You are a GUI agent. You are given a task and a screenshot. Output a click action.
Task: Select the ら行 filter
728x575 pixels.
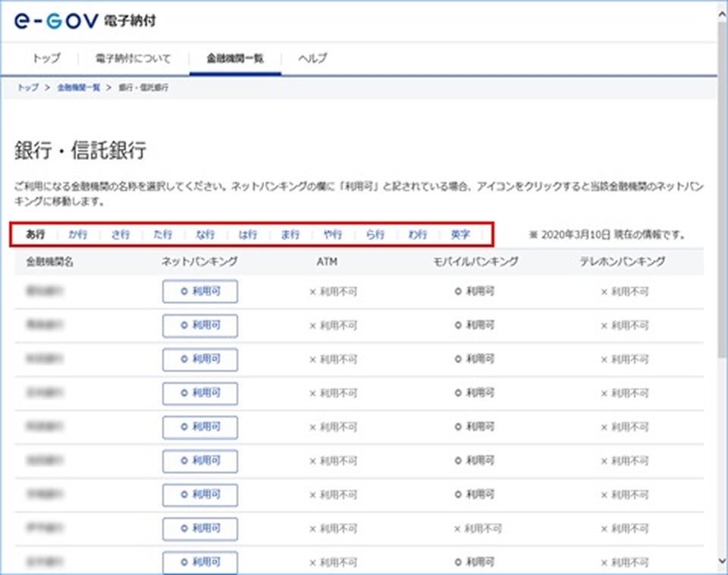tap(375, 234)
